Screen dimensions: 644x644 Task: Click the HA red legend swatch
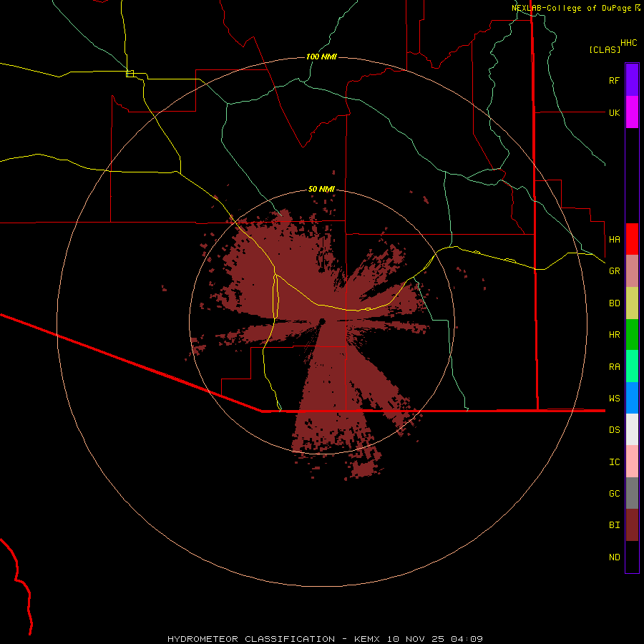pos(632,239)
